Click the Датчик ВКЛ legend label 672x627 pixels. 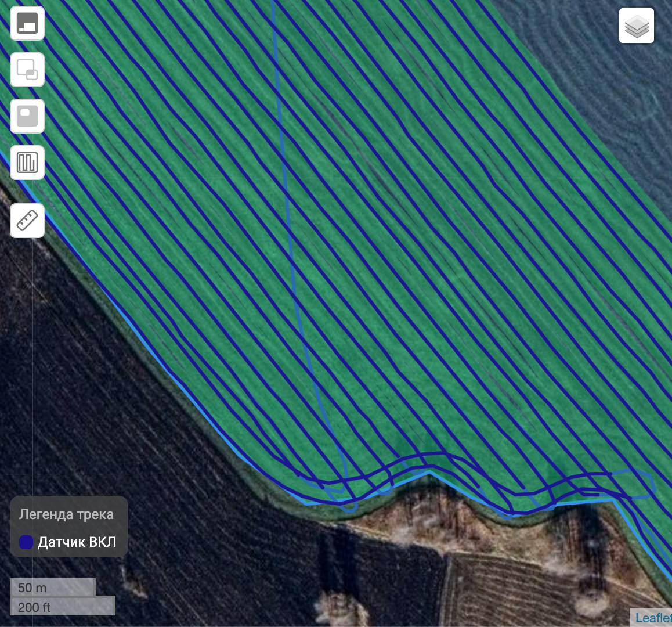tap(77, 542)
